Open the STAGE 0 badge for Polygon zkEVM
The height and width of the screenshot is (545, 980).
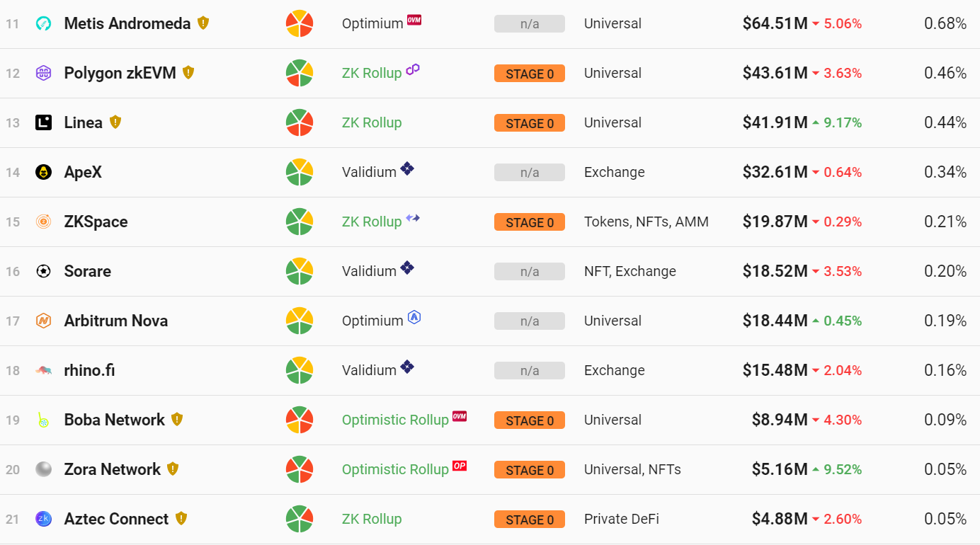pyautogui.click(x=530, y=73)
